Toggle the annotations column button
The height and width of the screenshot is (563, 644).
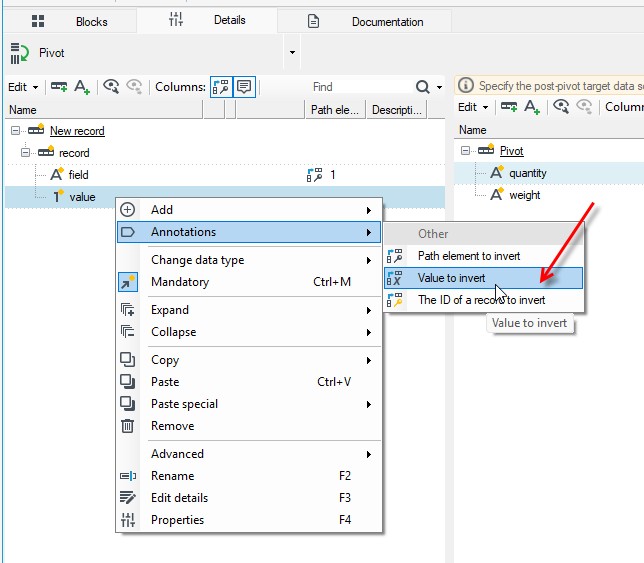221,87
